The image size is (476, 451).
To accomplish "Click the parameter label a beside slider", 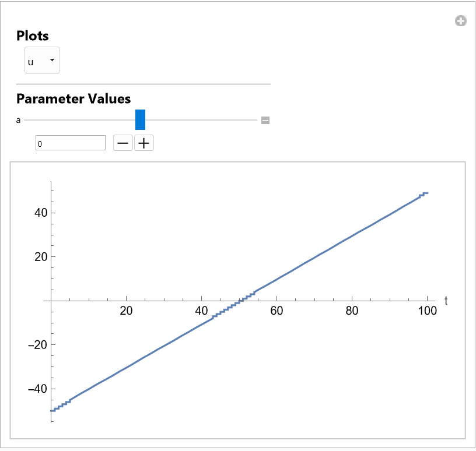I will coord(19,121).
